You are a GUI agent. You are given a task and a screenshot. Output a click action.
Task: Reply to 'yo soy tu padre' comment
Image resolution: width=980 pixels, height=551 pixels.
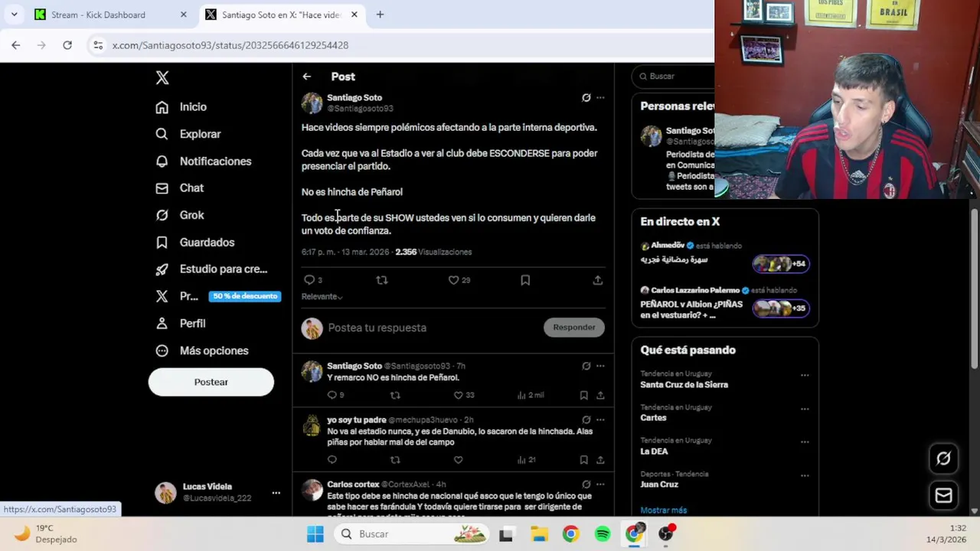tap(332, 459)
